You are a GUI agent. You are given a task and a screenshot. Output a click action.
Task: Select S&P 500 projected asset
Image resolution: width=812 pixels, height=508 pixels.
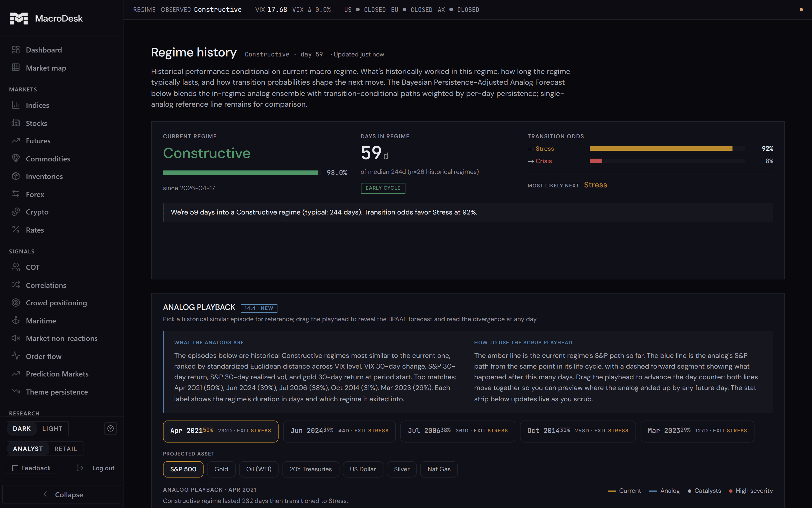[x=183, y=469]
